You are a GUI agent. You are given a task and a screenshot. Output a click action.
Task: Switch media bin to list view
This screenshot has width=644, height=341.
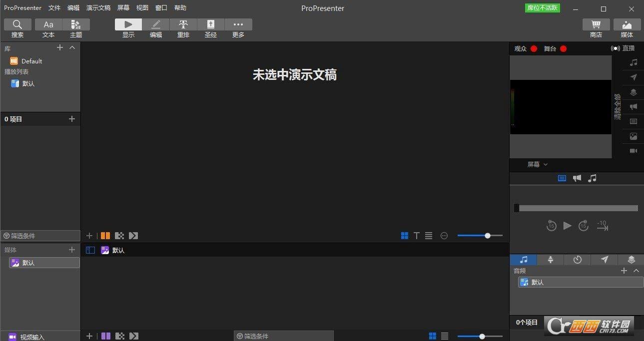point(445,336)
